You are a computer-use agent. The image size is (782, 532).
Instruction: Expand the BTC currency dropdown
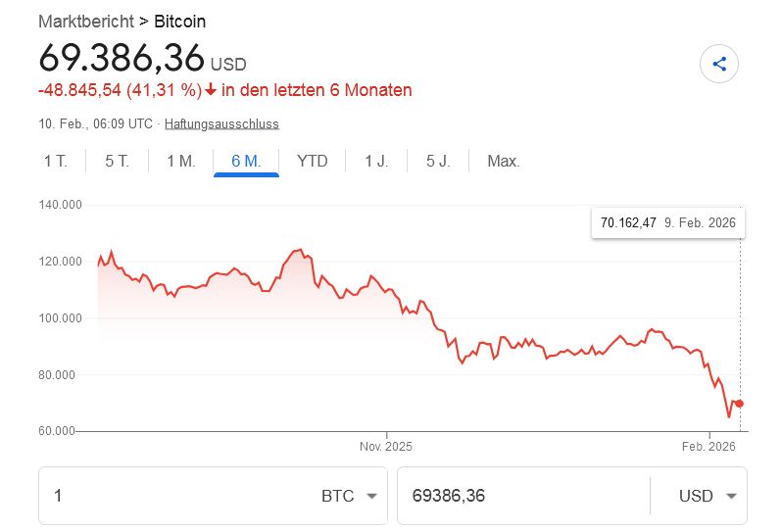(350, 496)
